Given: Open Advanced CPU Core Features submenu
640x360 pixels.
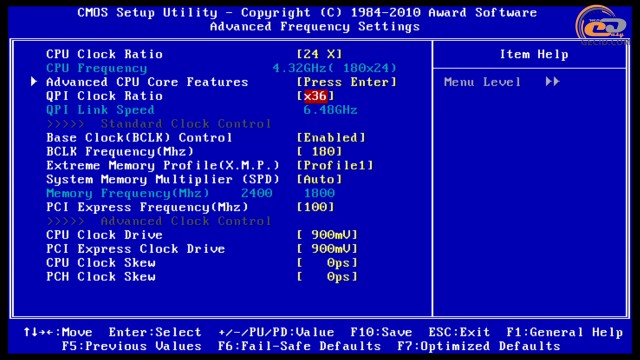Looking at the screenshot, I should [x=147, y=82].
